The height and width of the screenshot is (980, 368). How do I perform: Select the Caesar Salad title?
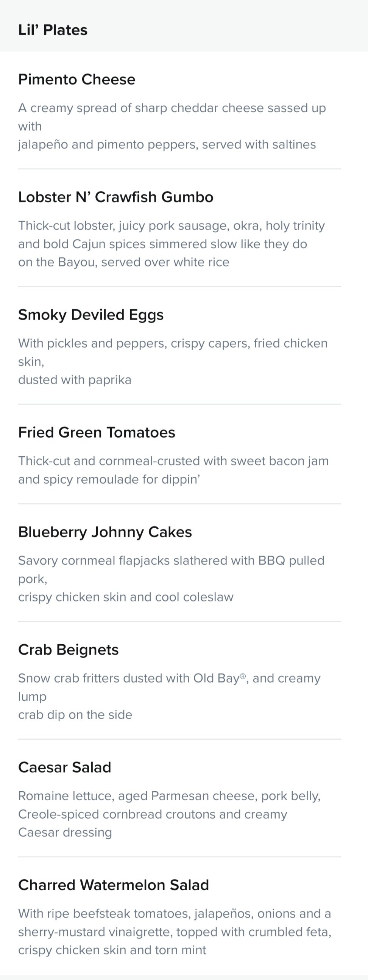(65, 767)
